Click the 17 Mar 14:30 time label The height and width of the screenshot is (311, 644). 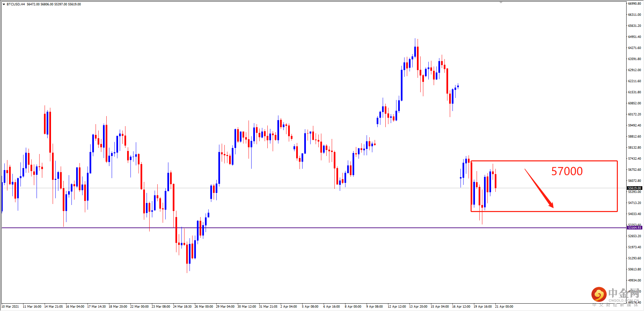[x=96, y=307]
